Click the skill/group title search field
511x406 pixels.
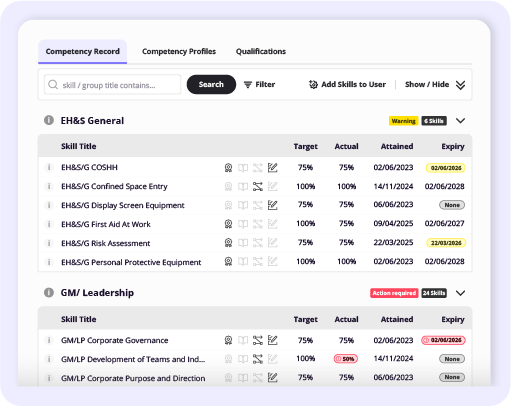(x=112, y=85)
